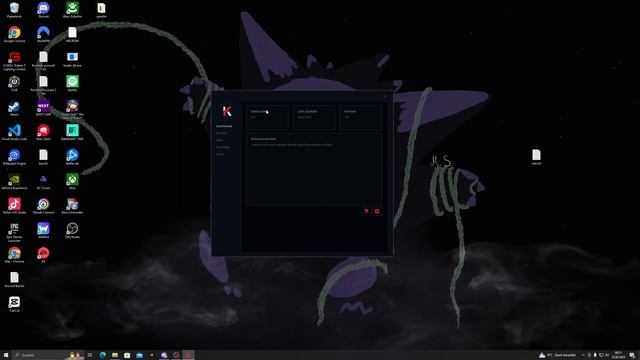Viewport: 640px width, 360px height.
Task: Launch the Steam desktop shortcut
Action: [14, 108]
